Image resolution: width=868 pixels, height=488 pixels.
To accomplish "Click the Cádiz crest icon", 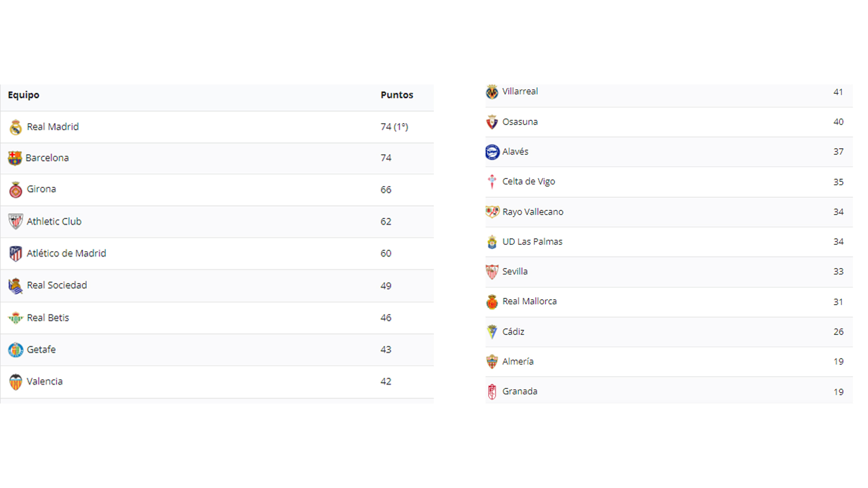I will point(492,332).
